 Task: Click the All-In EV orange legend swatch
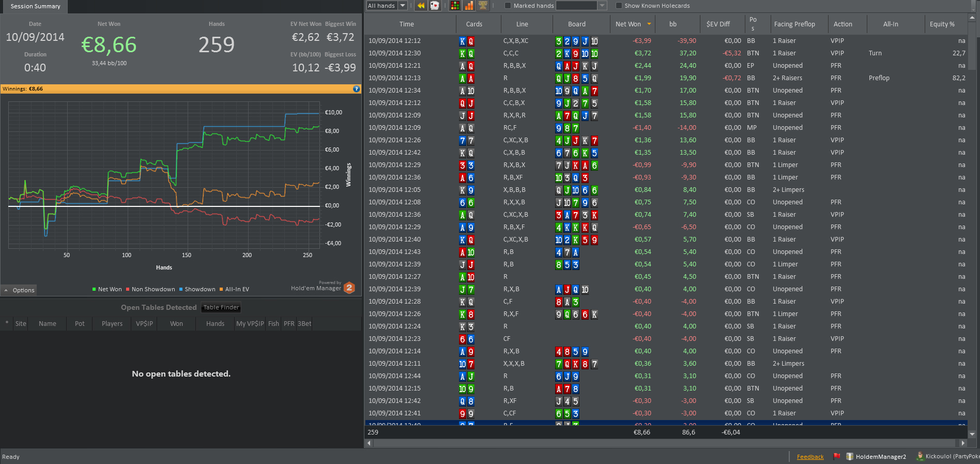(x=221, y=289)
